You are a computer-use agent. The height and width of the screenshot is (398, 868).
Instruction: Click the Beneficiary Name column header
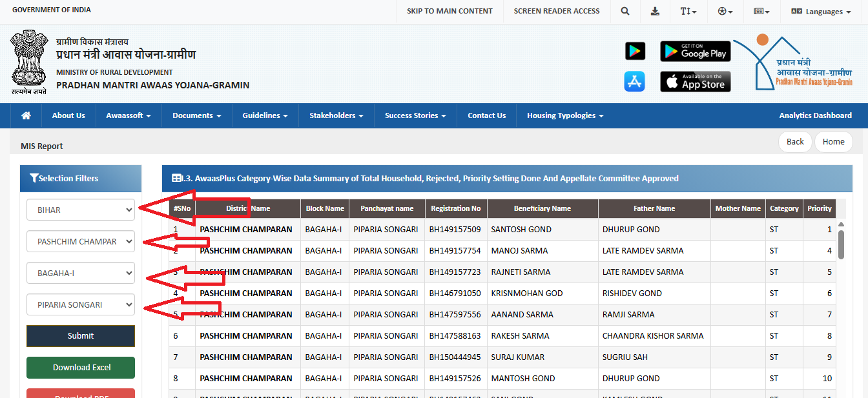click(x=542, y=208)
